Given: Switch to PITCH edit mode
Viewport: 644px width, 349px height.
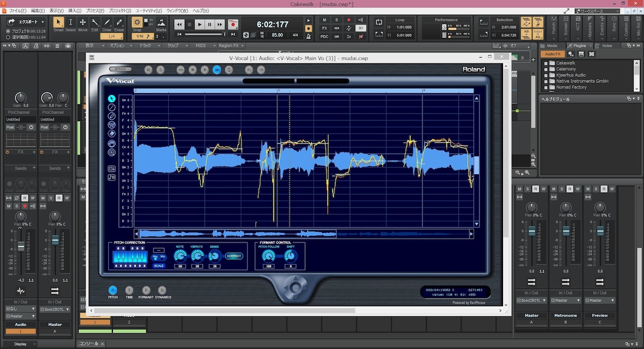Looking at the screenshot, I should [112, 290].
